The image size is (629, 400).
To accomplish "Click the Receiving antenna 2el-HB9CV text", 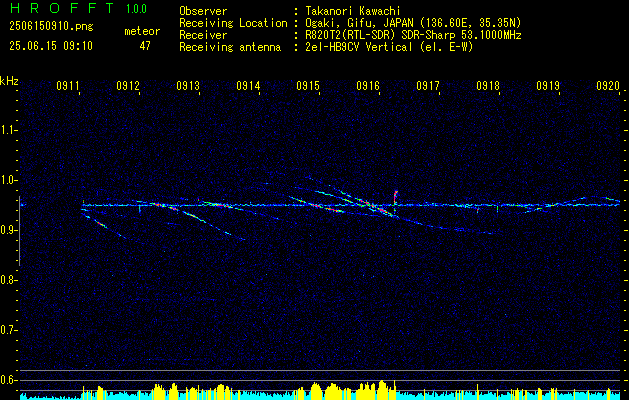I will (389, 47).
